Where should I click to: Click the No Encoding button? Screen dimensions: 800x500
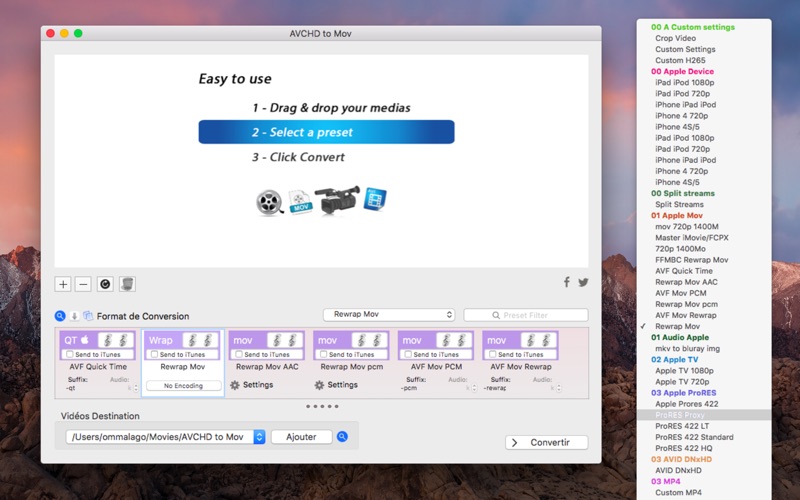pos(183,386)
